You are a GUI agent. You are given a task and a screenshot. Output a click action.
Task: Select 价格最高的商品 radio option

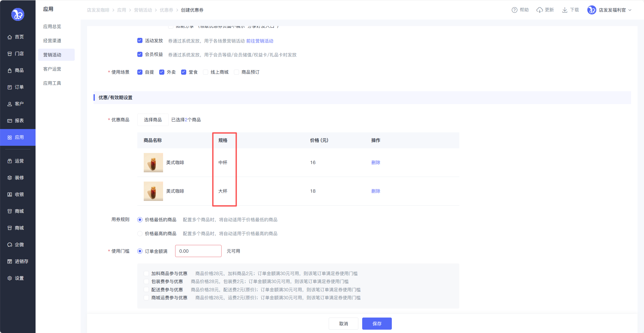pyautogui.click(x=140, y=234)
